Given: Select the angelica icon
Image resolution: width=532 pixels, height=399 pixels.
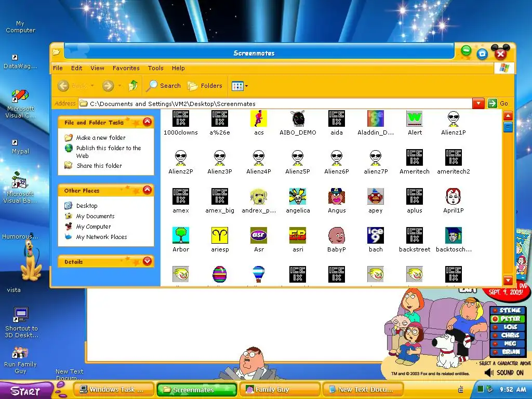Looking at the screenshot, I should point(298,196).
